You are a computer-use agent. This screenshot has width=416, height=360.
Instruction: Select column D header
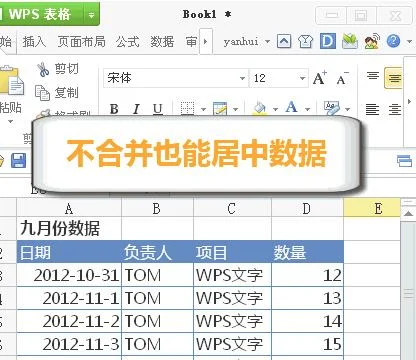point(307,208)
